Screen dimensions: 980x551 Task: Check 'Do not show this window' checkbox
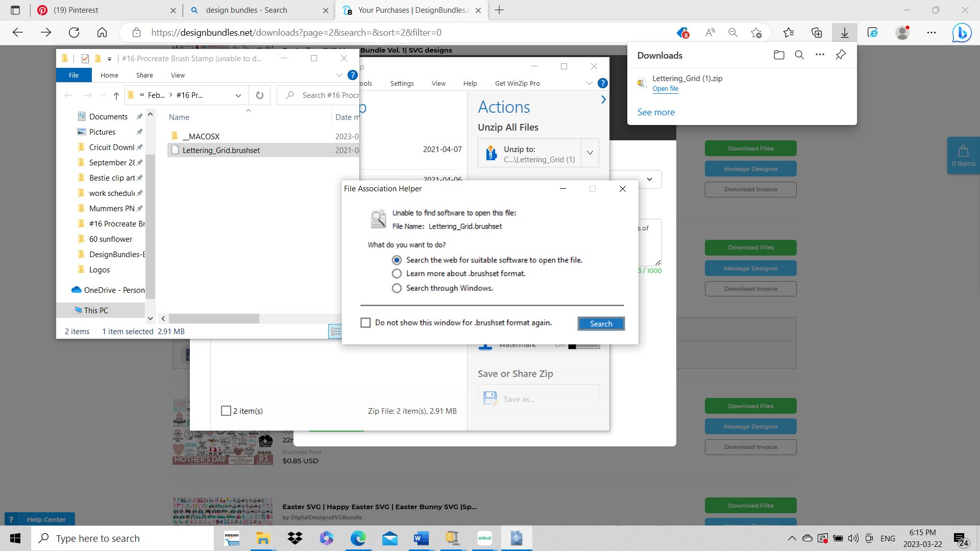[x=365, y=323]
